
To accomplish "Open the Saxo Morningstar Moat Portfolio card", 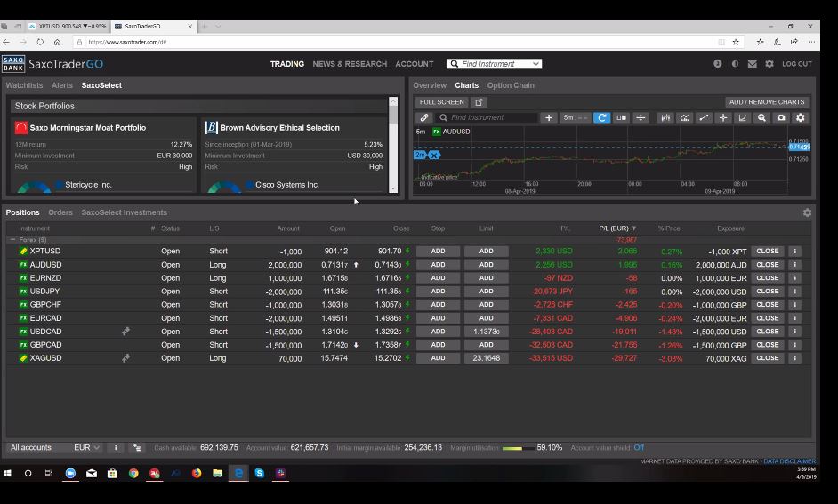I will click(104, 155).
